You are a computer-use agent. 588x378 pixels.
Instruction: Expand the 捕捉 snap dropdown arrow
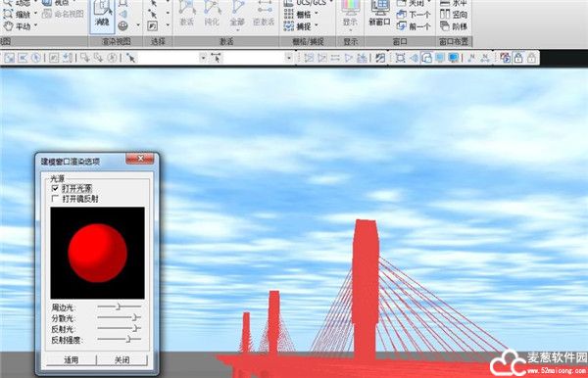[317, 25]
